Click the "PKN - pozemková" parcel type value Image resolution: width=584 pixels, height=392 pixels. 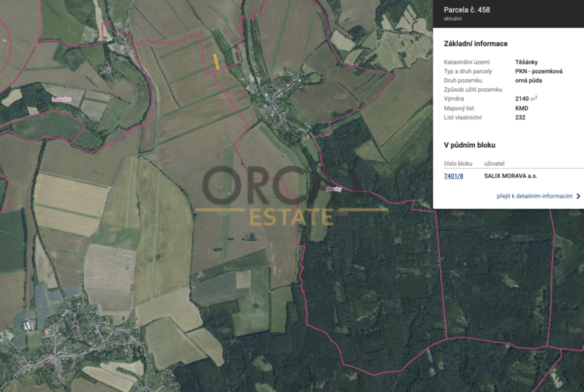click(538, 71)
